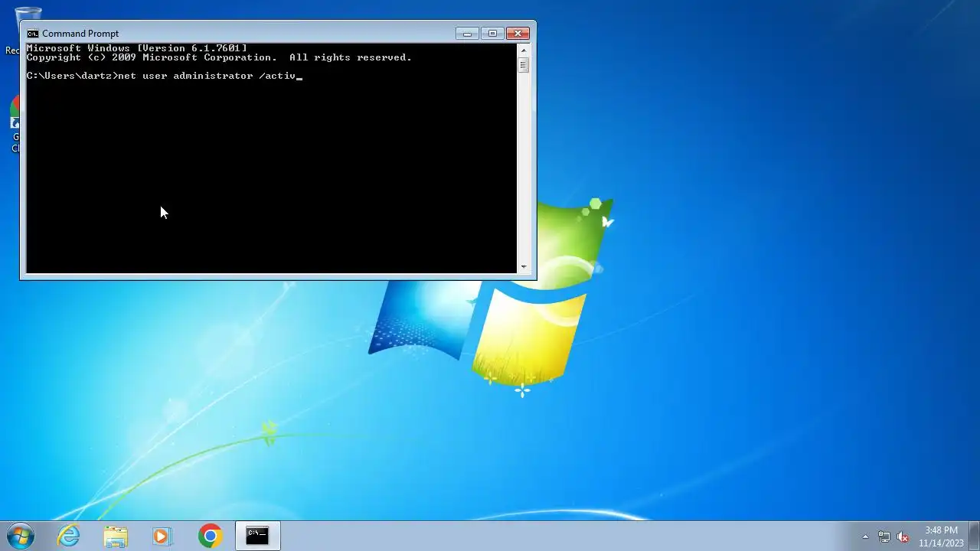
Task: Open the network icon in system tray
Action: click(884, 536)
